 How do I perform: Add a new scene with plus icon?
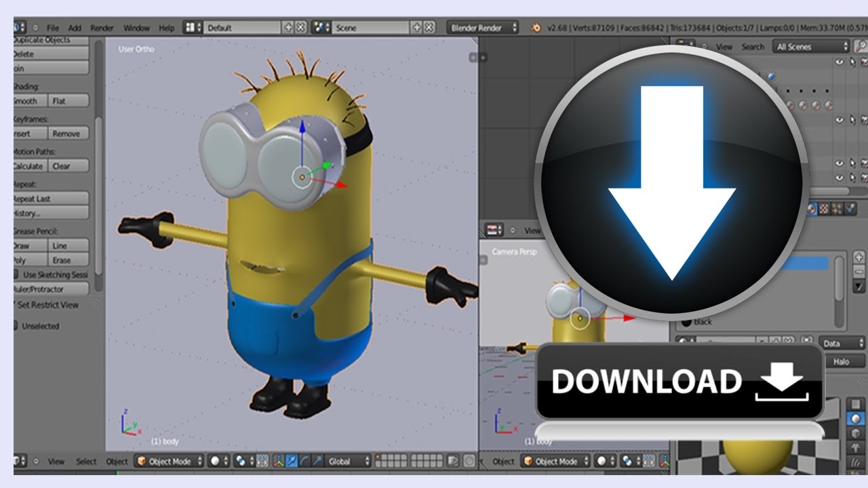pos(417,28)
